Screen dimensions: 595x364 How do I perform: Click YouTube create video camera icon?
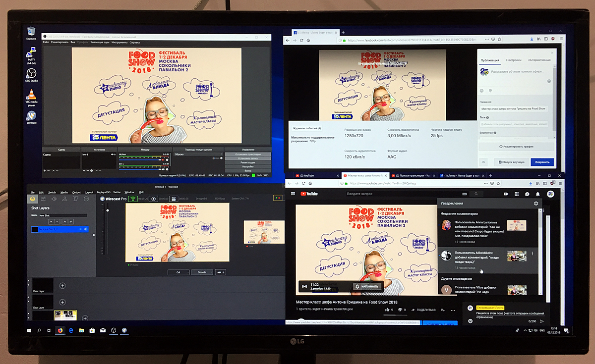(x=506, y=194)
